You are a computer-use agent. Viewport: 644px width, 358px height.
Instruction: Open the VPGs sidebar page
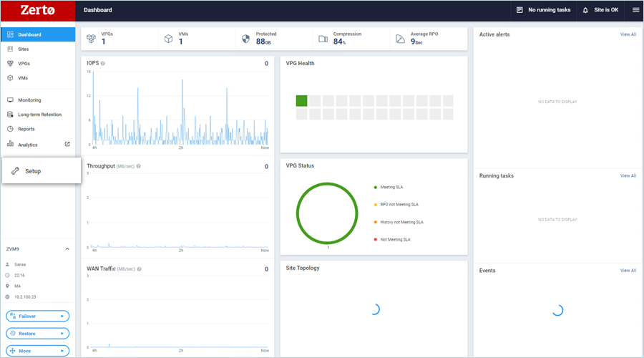click(x=24, y=64)
